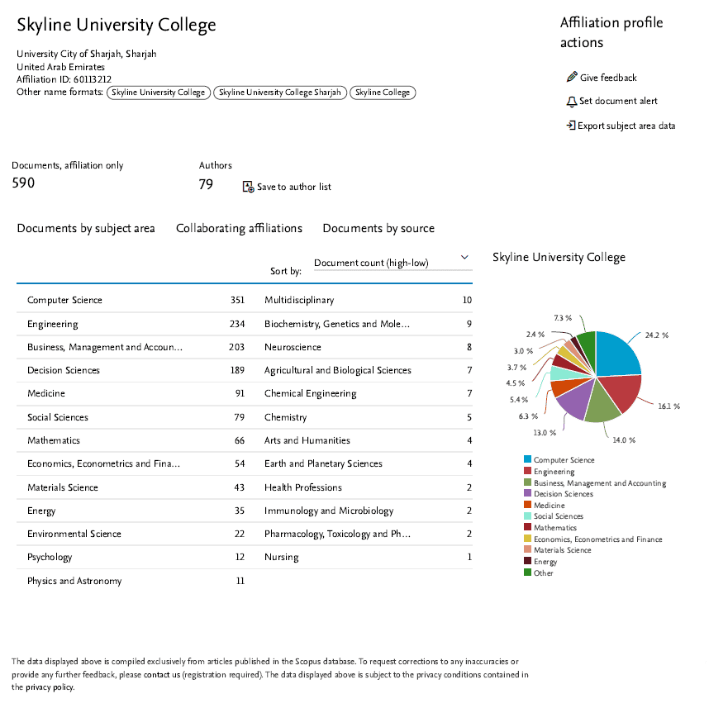Click Export subject area data link

coord(626,126)
